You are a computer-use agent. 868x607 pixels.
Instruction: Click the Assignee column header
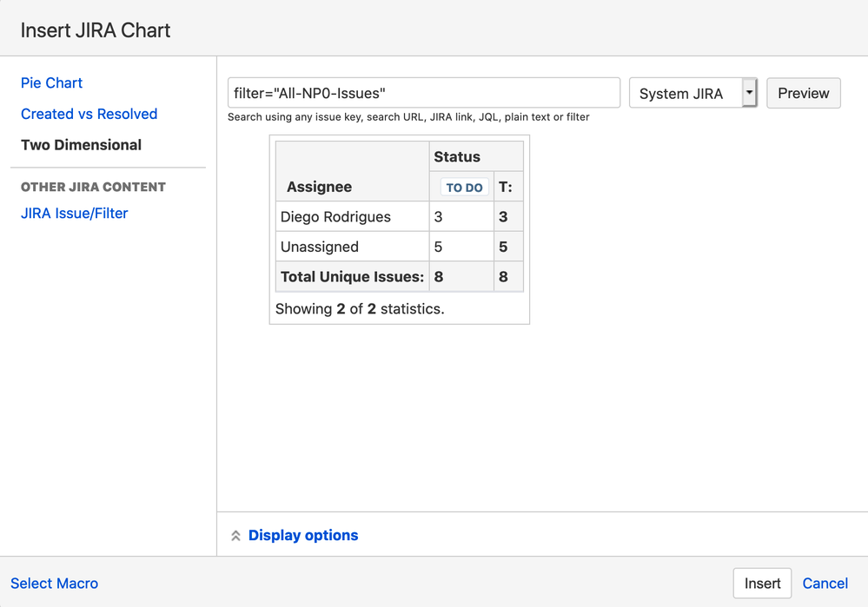pos(319,187)
